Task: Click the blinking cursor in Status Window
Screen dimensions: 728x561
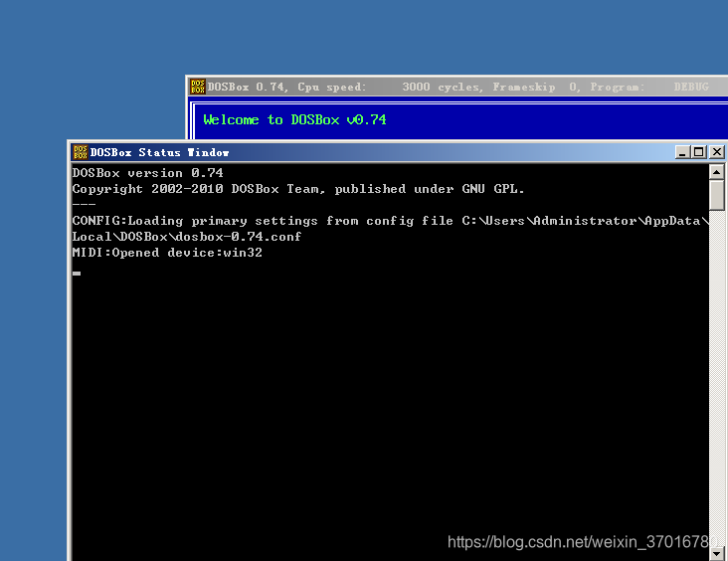Action: pos(77,274)
